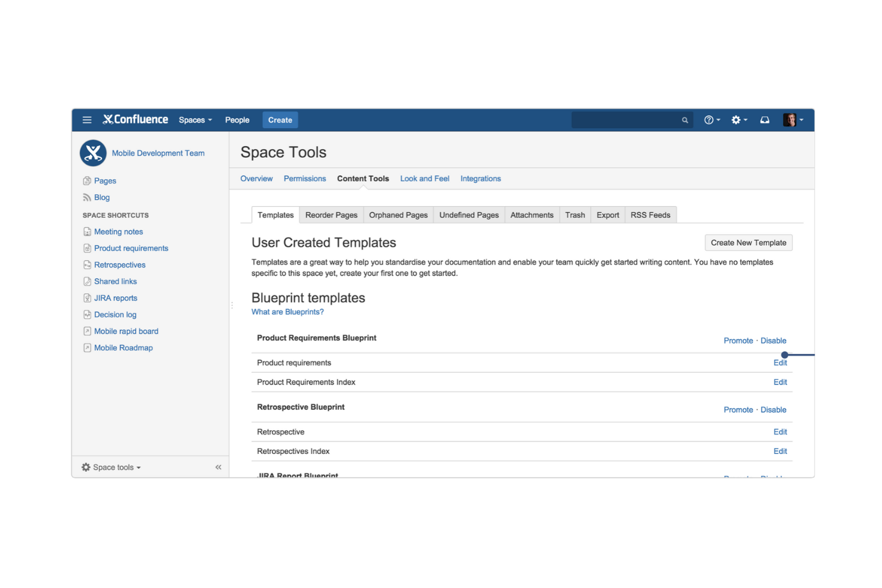Click the Pages icon in the sidebar
Image resolution: width=882 pixels, height=588 pixels.
click(x=87, y=181)
